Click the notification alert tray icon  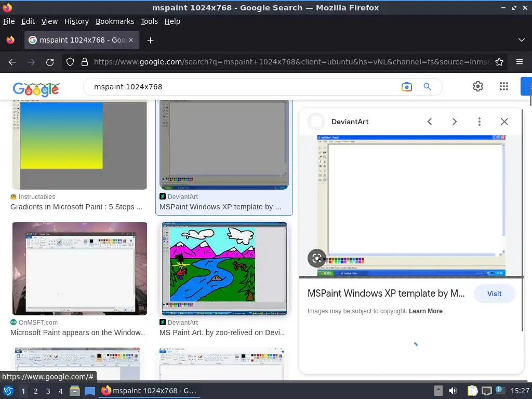(x=500, y=390)
